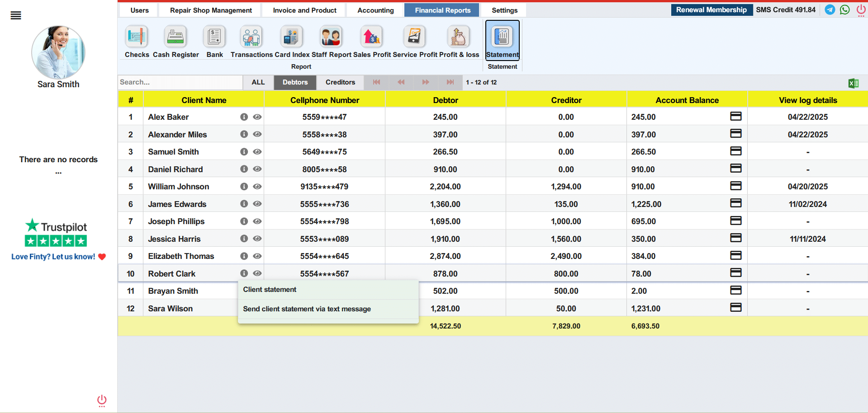Open the Cash Register report
868x413 pixels.
point(175,37)
